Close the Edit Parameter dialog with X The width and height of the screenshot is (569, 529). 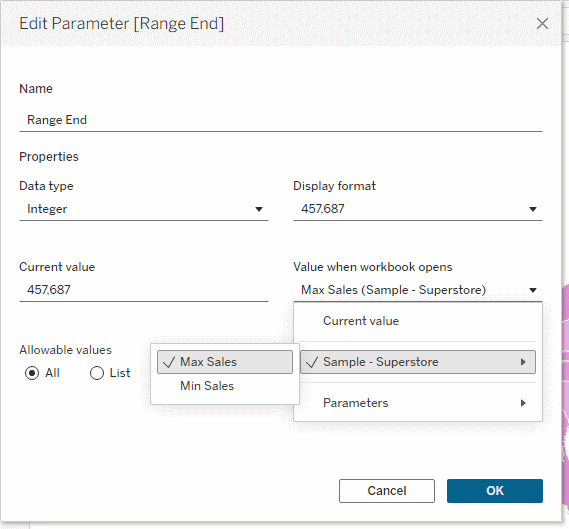[542, 24]
